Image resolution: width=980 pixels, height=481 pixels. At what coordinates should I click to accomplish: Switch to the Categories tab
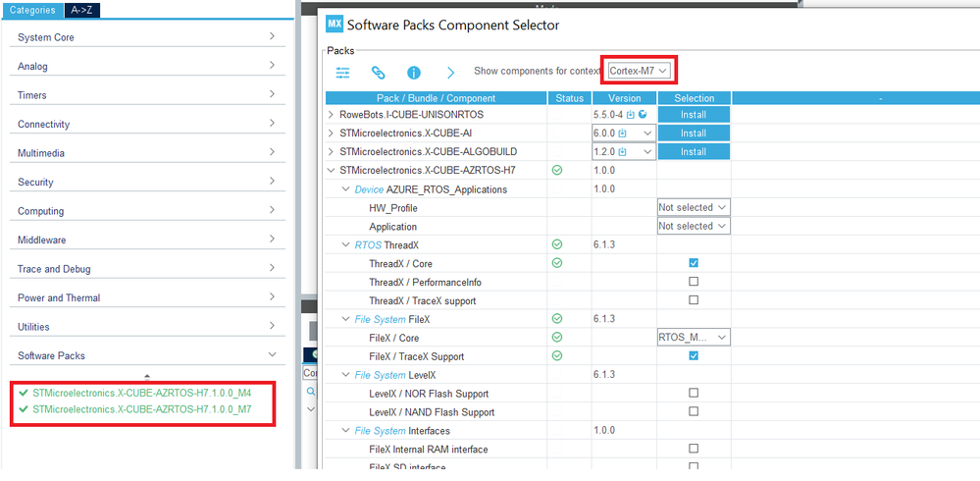[32, 10]
